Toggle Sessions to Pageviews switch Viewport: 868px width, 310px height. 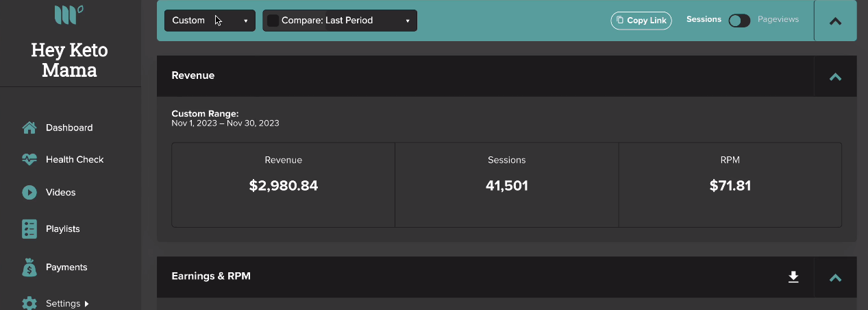point(739,21)
